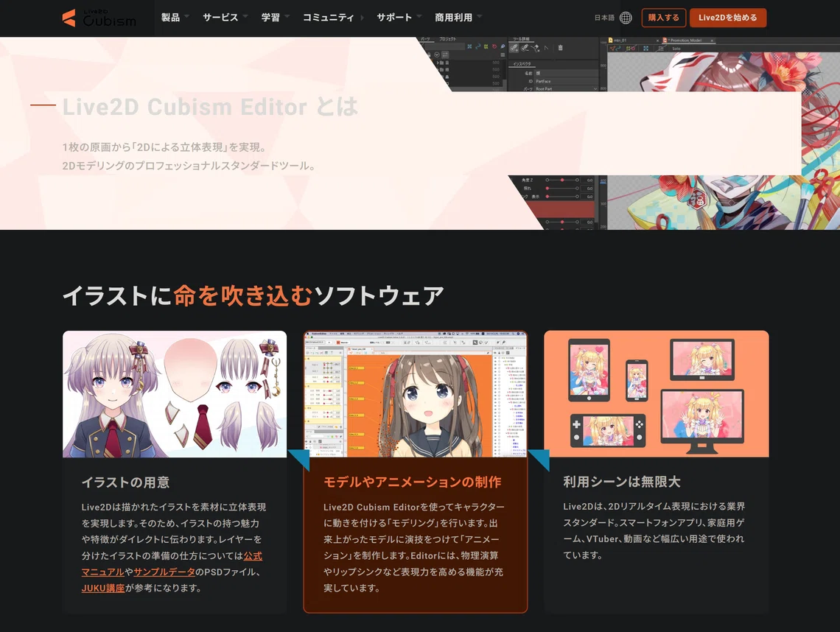Screen dimensions: 840x632
Task: Expand the 製品 menu
Action: (x=175, y=18)
